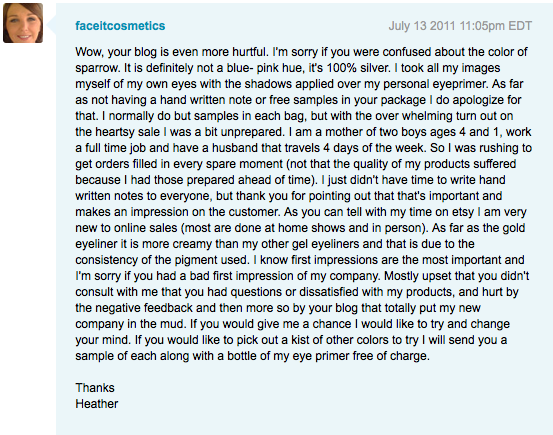Click the text '100% silver' in comment
Image resolution: width=553 pixels, height=435 pixels.
pyautogui.click(x=358, y=68)
